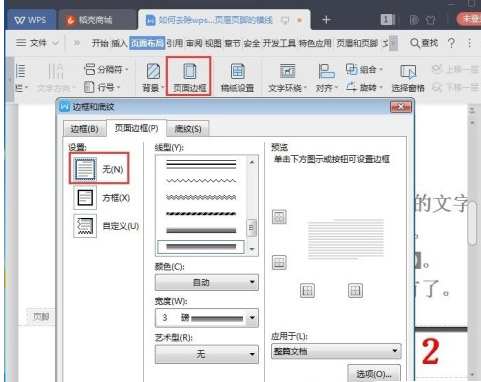481x382 pixels.
Task: Open the 文字环绕 text wrap tool
Action: (287, 77)
